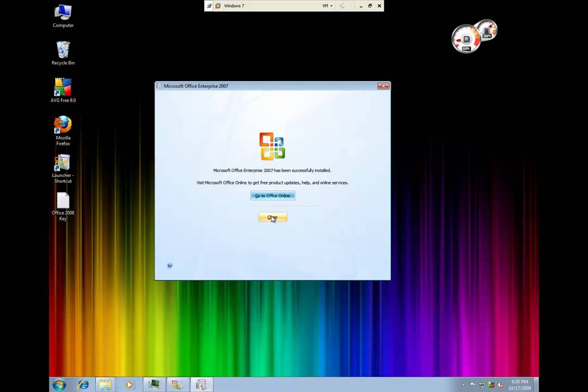Click the help icon in installer dialog
Image resolution: width=588 pixels, height=392 pixels.
(x=169, y=266)
